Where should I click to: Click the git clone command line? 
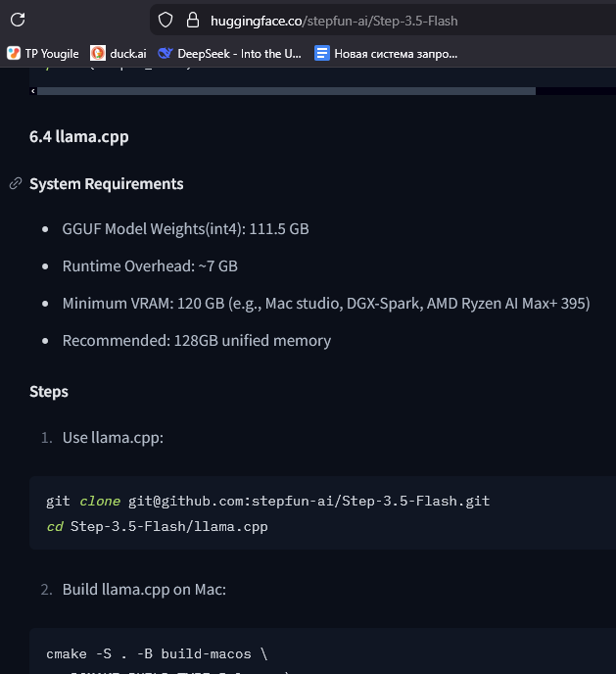[x=267, y=501]
